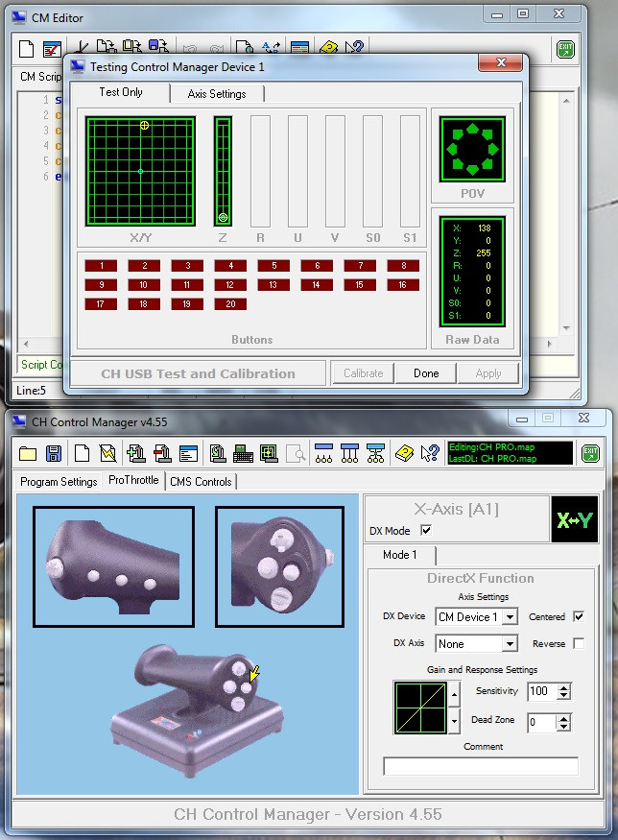Click the striped window icon in CM Editor toolbar

300,48
